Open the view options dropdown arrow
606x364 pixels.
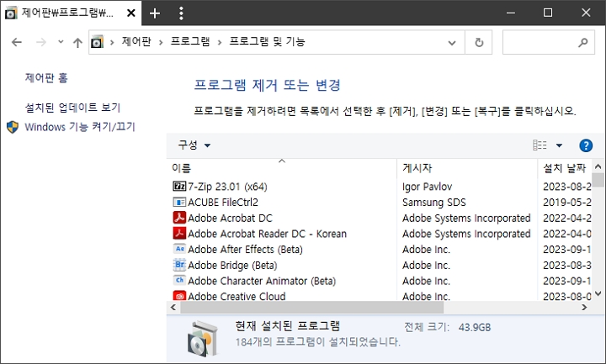[x=559, y=145]
